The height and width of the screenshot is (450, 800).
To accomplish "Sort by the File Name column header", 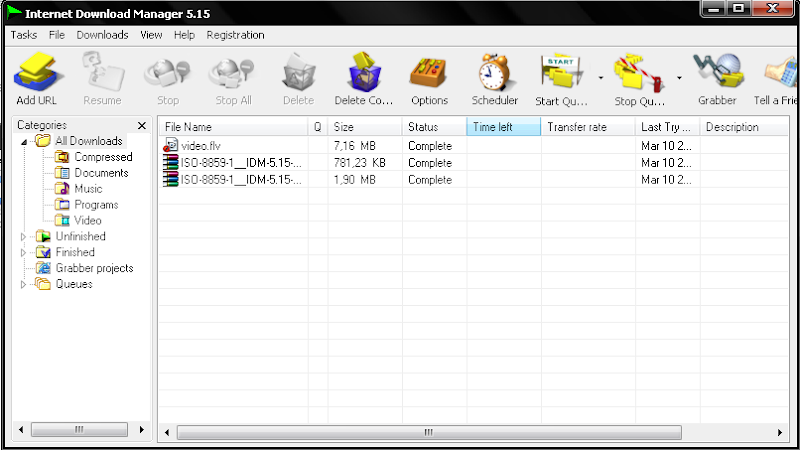I will coord(233,127).
